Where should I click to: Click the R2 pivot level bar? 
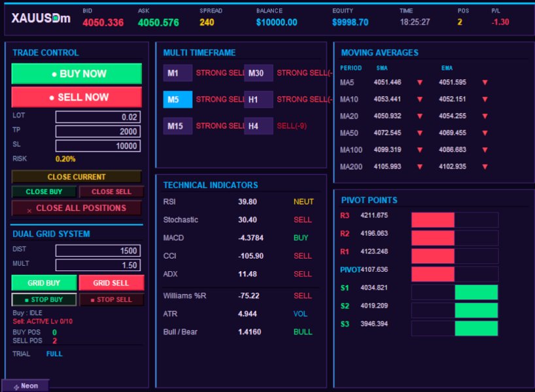point(455,238)
